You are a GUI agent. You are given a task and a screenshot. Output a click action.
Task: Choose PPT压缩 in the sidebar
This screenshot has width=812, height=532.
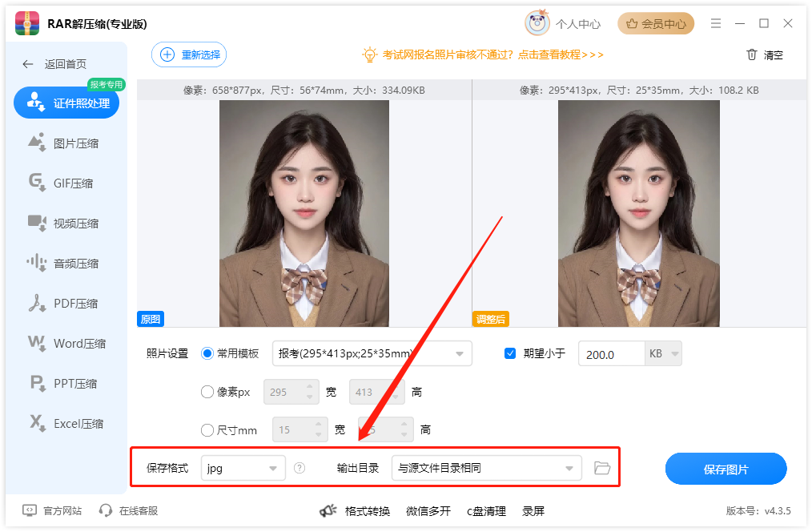pos(63,383)
